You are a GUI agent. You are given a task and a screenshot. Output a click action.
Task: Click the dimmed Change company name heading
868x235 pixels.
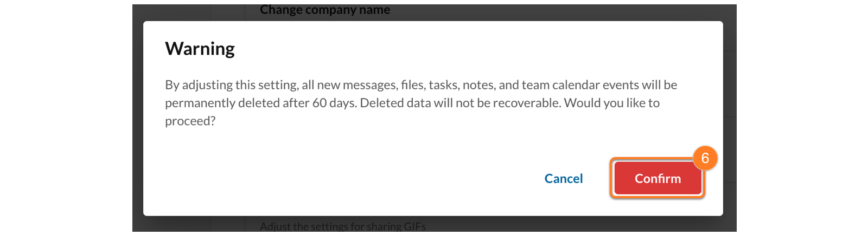[x=324, y=10]
